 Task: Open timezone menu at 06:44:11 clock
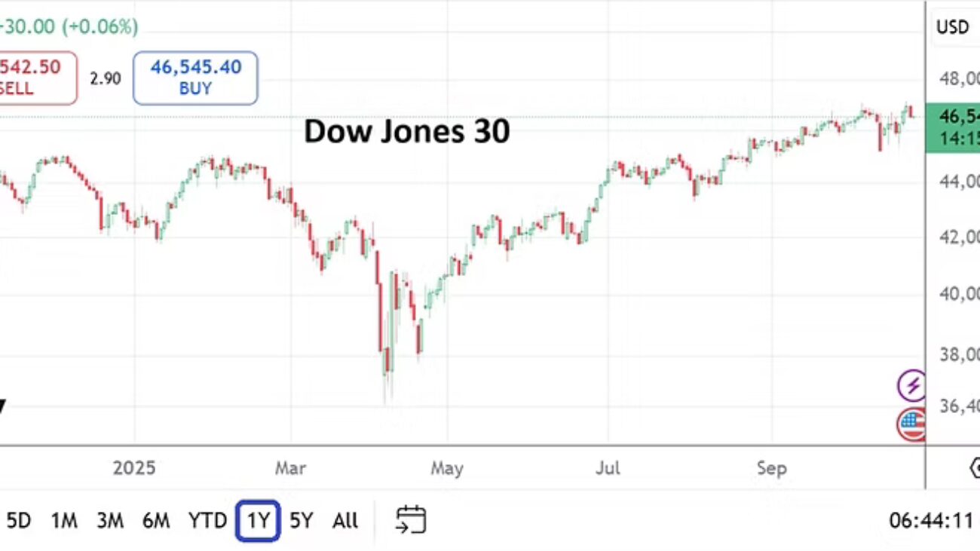point(930,520)
